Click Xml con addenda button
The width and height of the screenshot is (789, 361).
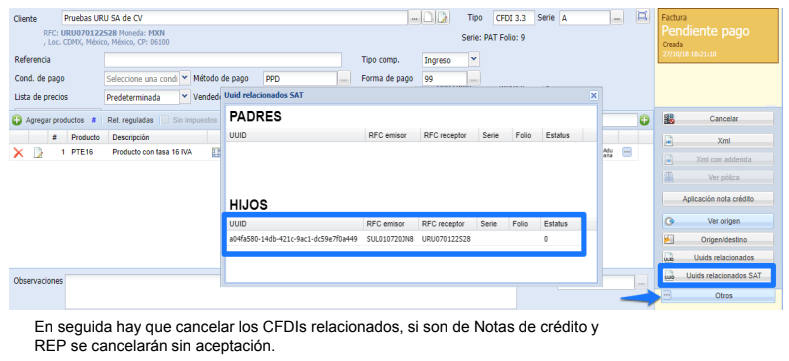point(718,159)
